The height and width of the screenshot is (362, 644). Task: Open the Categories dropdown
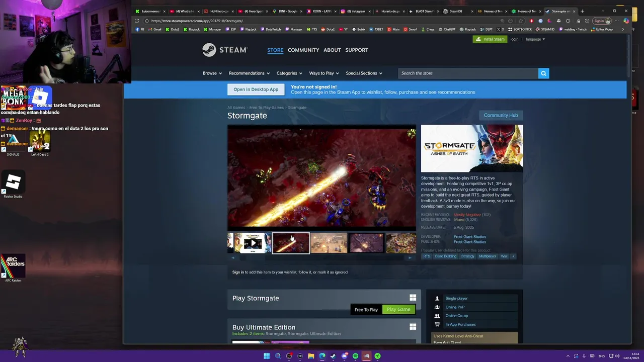[289, 73]
